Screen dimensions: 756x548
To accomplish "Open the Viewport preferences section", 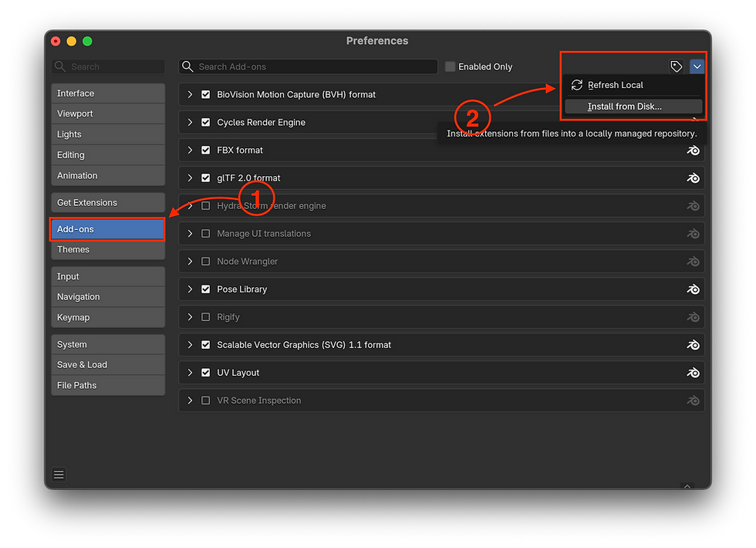I will [108, 114].
